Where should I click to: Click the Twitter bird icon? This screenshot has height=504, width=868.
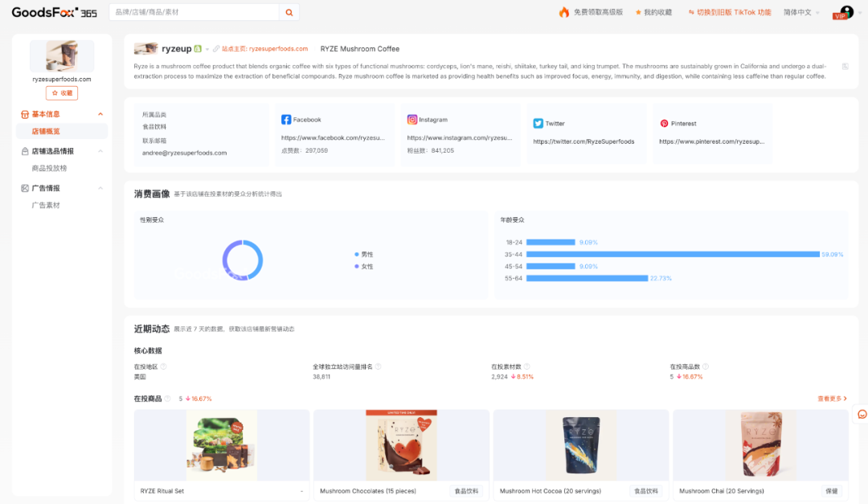(538, 124)
